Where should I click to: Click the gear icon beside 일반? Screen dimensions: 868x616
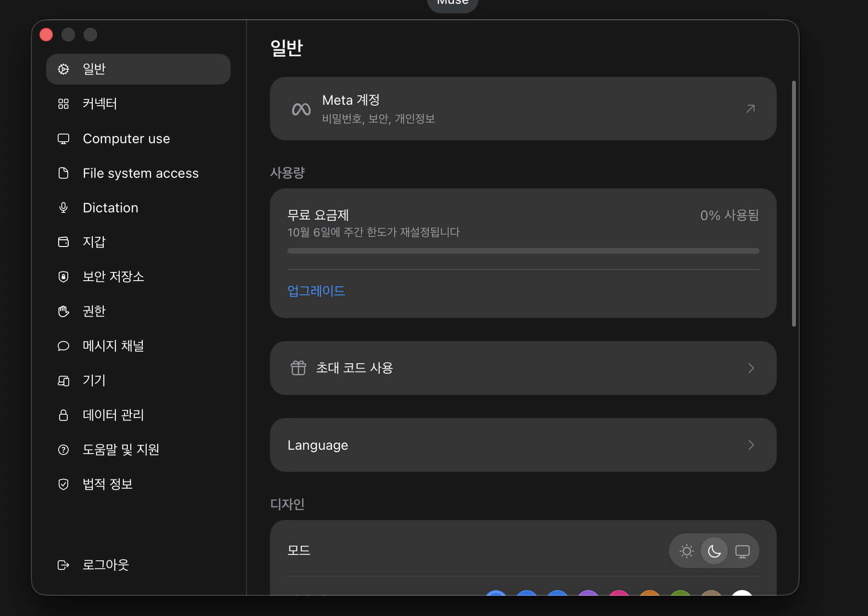point(63,69)
